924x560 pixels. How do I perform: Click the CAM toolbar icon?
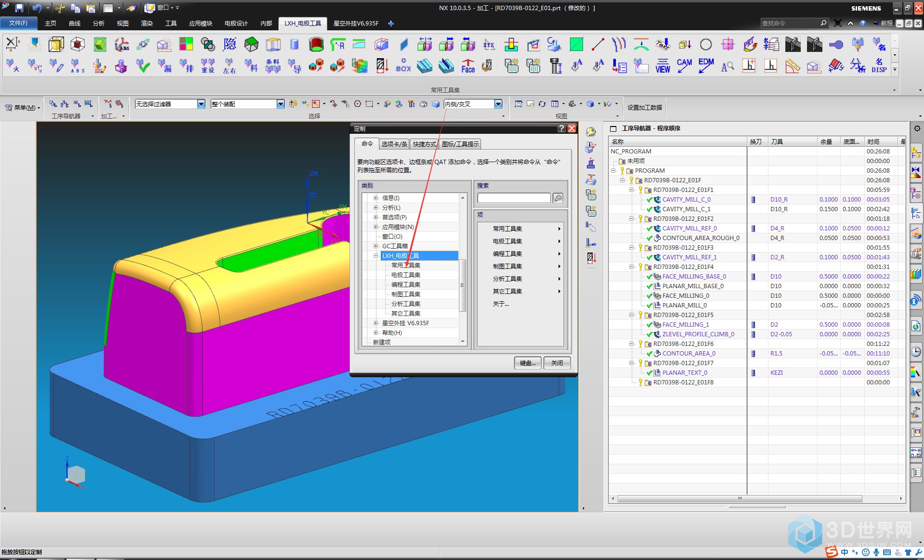click(684, 66)
